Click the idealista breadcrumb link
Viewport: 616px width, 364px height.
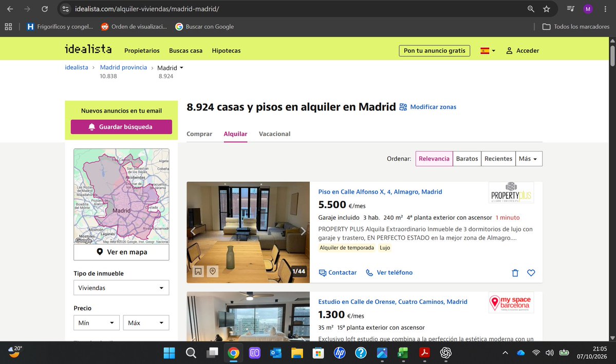[77, 68]
